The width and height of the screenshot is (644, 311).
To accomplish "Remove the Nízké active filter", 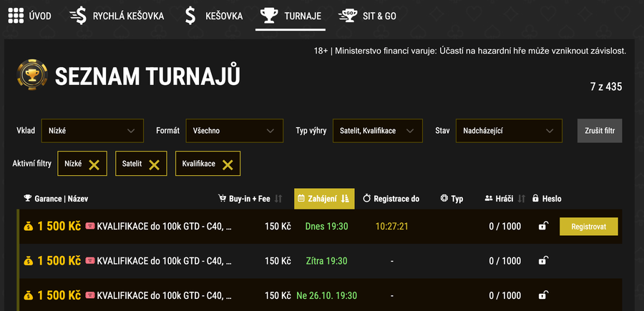I will [x=94, y=164].
